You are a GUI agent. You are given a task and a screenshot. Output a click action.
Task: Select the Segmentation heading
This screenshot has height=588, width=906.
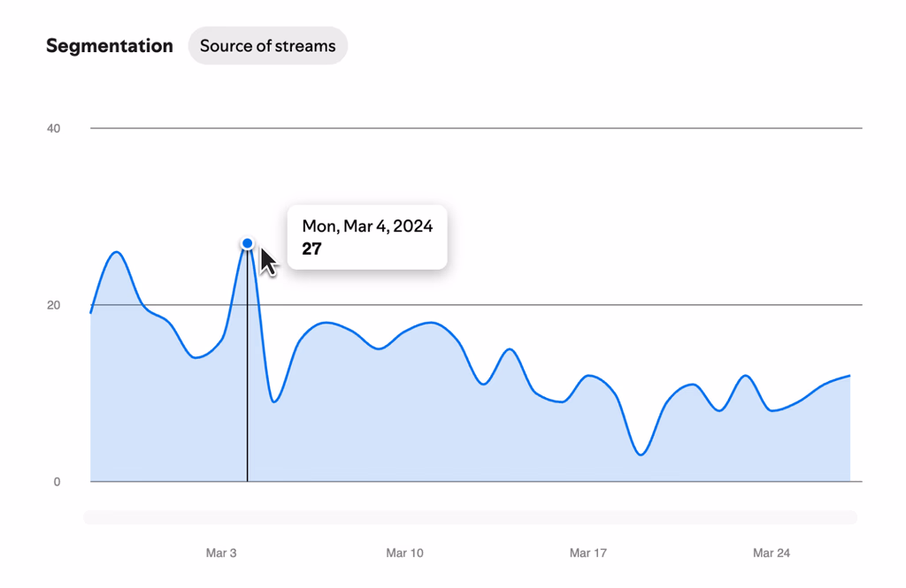[x=110, y=45]
